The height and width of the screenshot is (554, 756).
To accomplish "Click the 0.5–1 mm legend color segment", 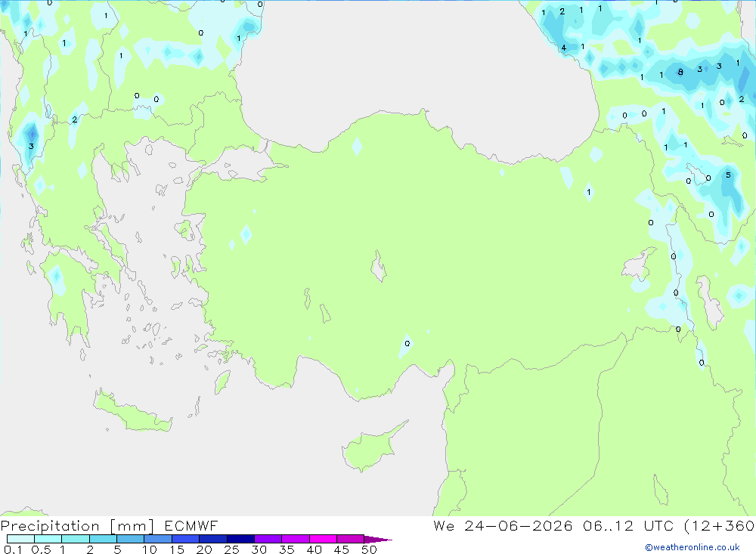I will [x=48, y=539].
